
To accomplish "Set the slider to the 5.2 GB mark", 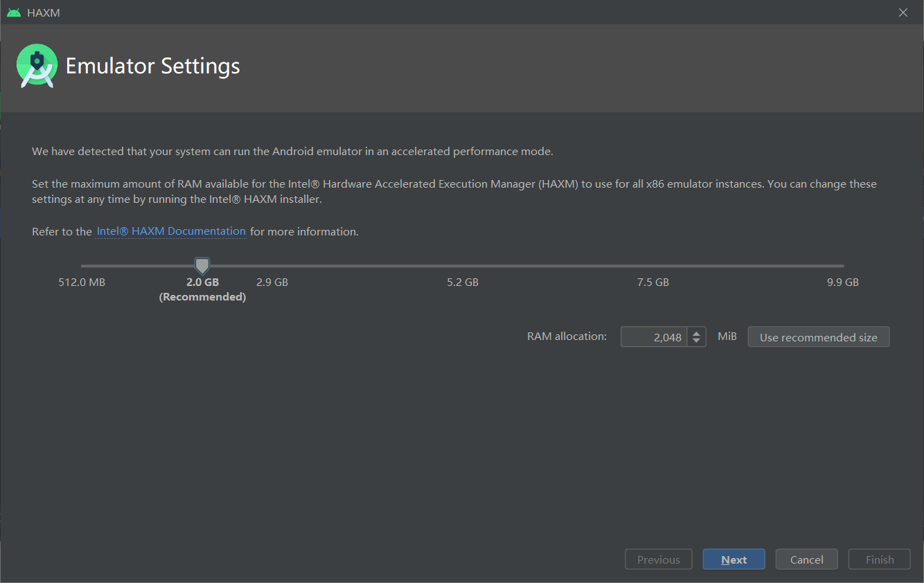I will click(x=463, y=266).
